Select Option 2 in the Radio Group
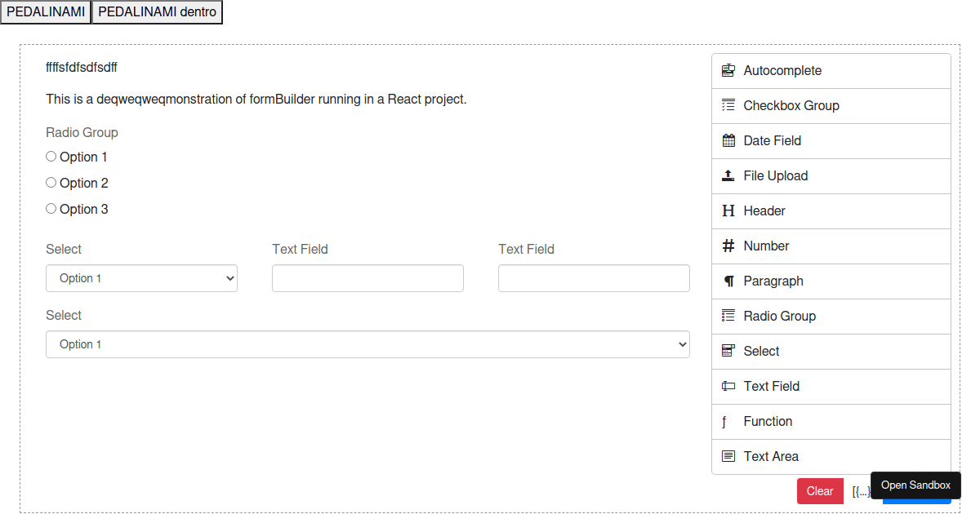This screenshot has width=980, height=514. coord(51,182)
